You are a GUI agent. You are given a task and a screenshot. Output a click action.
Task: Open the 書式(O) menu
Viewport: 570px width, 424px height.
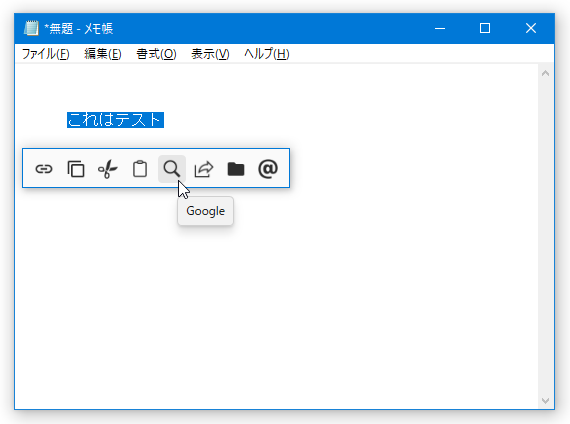pos(156,54)
